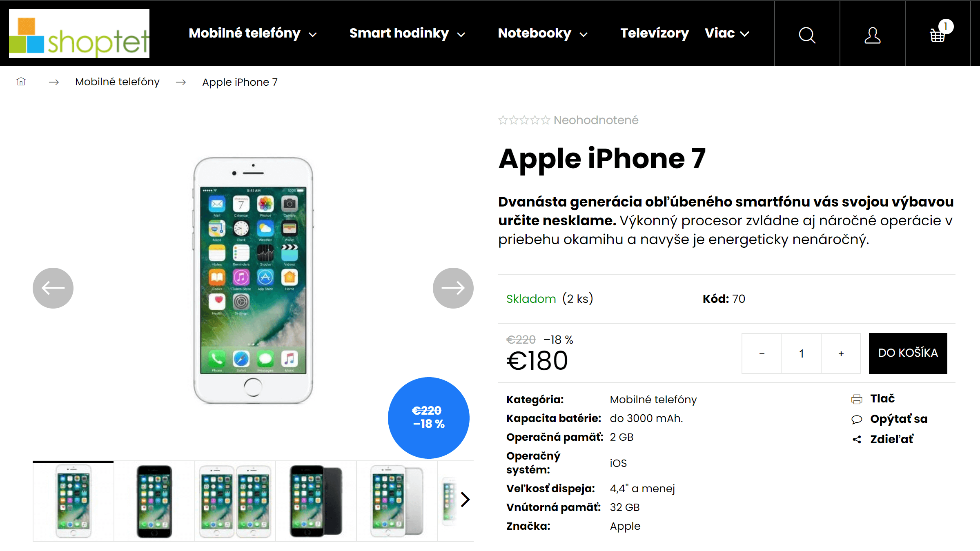Click the star rating next to Neohodnotené
Screen dimensions: 980x551
click(x=524, y=120)
